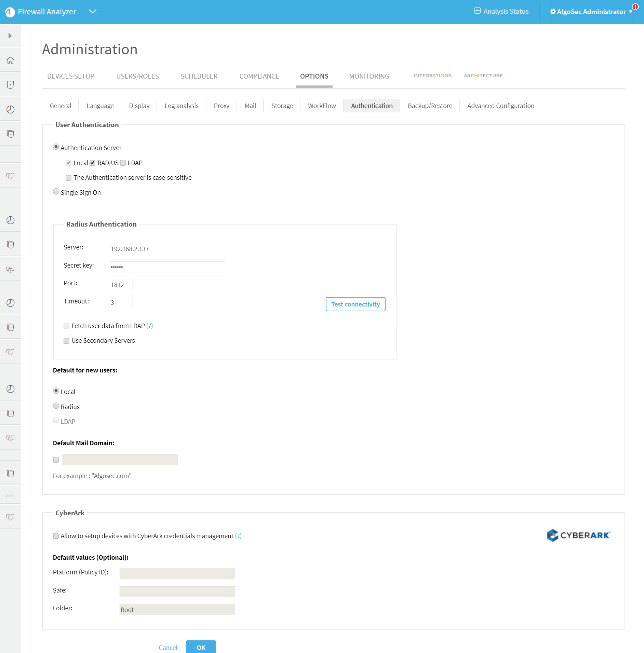Click the home icon in sidebar
The height and width of the screenshot is (653, 644).
[10, 60]
